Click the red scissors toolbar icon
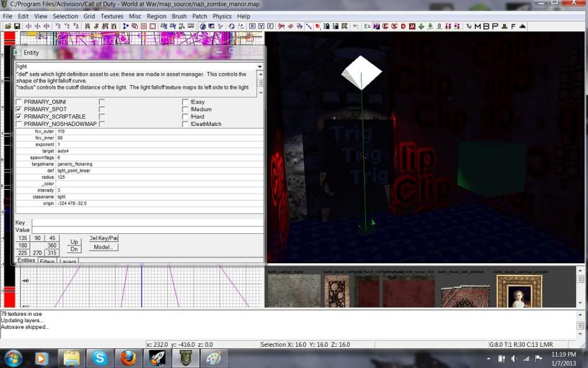 click(x=281, y=26)
